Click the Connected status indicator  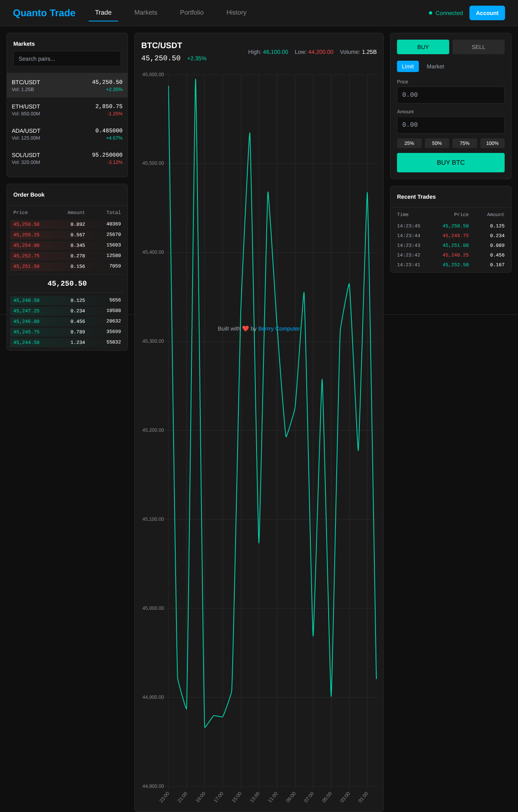tap(446, 13)
